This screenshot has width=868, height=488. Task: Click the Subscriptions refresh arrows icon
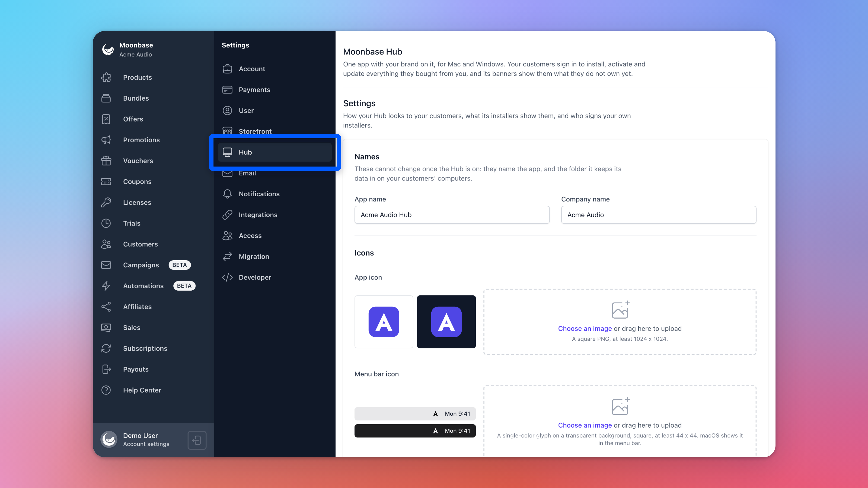(x=106, y=349)
